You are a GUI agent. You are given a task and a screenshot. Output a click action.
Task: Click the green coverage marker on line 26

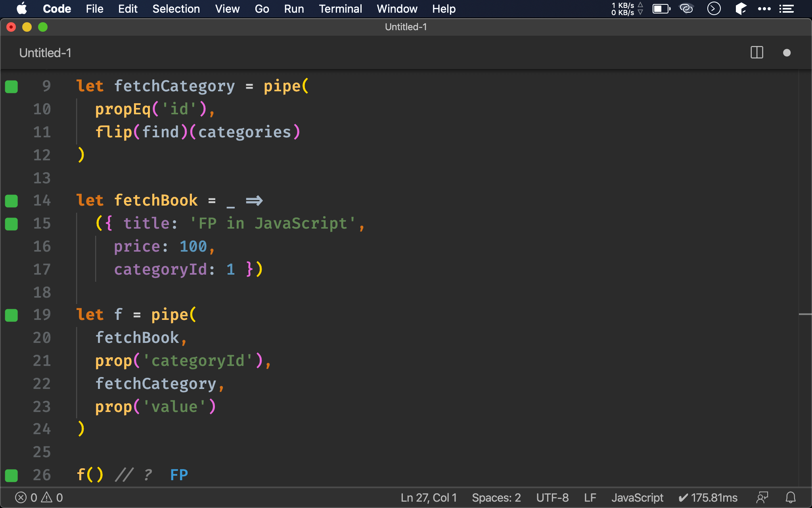[x=11, y=475]
